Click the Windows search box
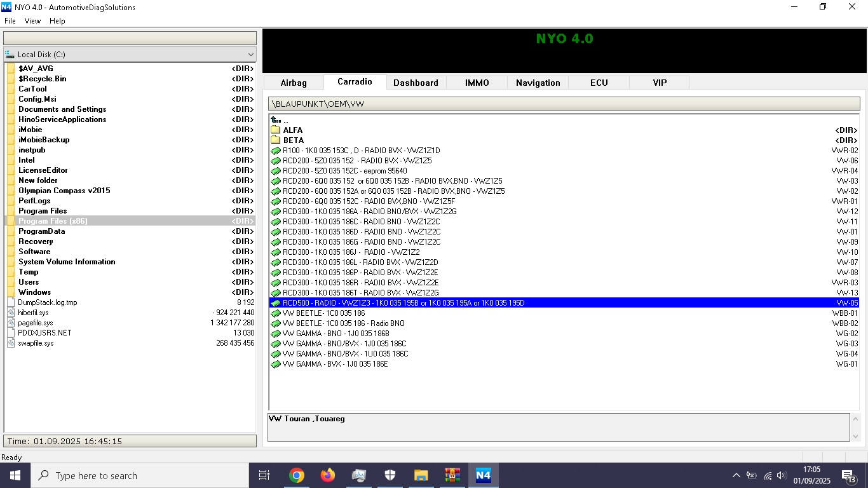868x488 pixels. pos(140,475)
